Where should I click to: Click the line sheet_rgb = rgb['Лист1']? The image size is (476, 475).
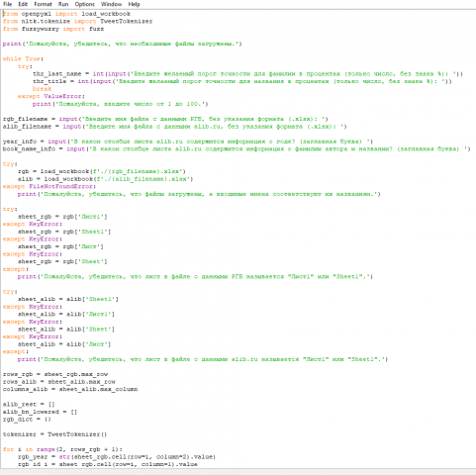click(62, 217)
